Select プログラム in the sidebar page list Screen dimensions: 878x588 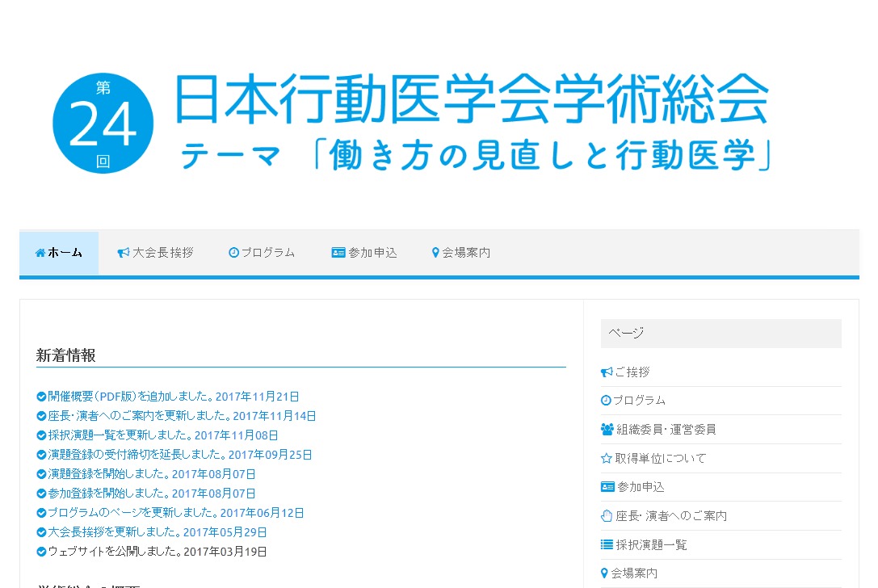pyautogui.click(x=639, y=401)
